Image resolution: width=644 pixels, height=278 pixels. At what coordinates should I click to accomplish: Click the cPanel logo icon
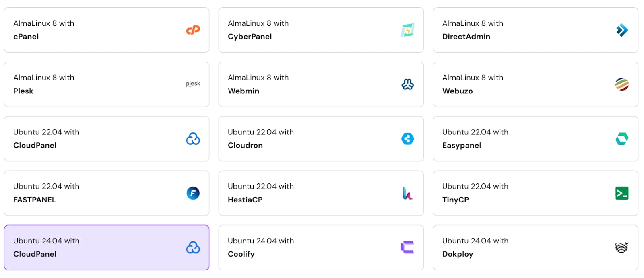[x=193, y=29]
